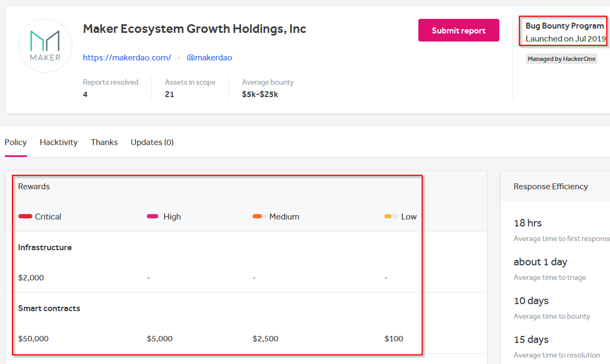Click the Assets in scope value 21
This screenshot has width=610, height=364.
169,94
